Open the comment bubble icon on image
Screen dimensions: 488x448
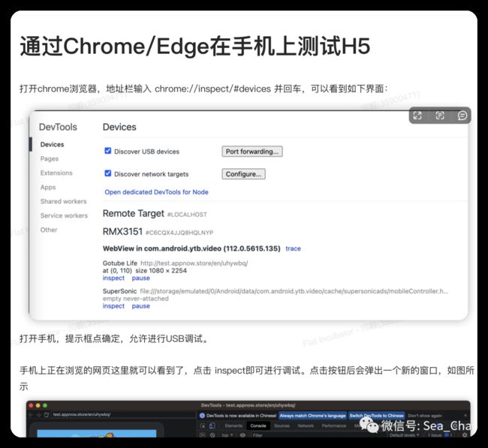[x=462, y=116]
